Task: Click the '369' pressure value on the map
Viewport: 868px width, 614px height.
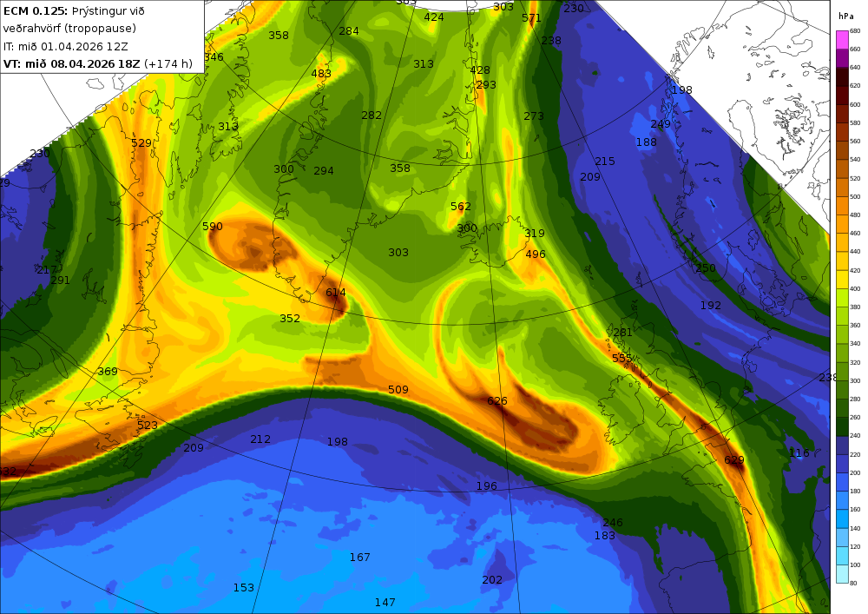Action: click(108, 372)
